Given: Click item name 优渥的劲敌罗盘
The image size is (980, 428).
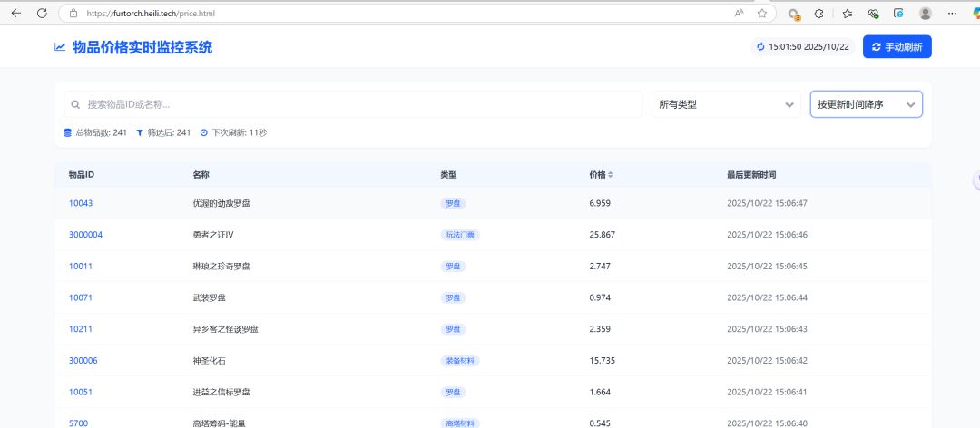Looking at the screenshot, I should [222, 203].
